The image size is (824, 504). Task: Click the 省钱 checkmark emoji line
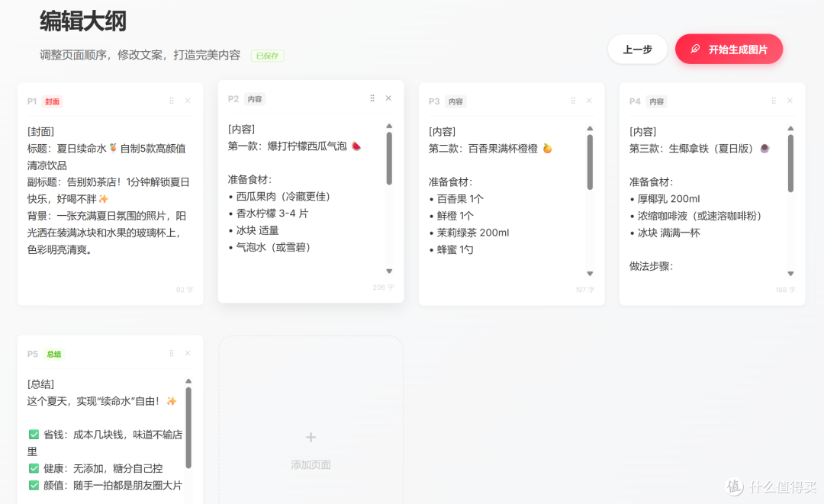coord(105,443)
